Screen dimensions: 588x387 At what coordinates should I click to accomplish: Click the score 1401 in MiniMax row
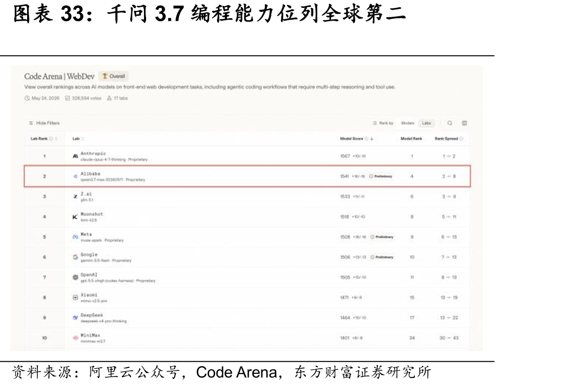(x=345, y=338)
